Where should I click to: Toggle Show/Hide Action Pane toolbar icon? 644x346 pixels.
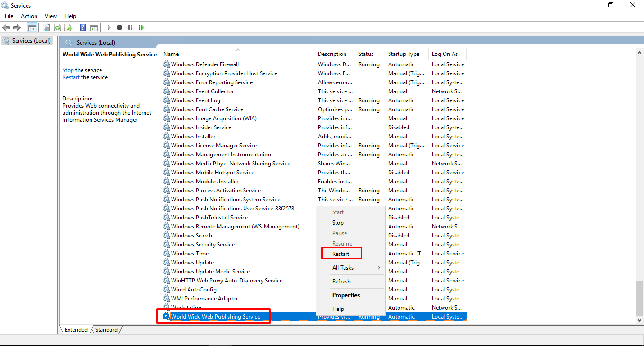click(x=94, y=28)
